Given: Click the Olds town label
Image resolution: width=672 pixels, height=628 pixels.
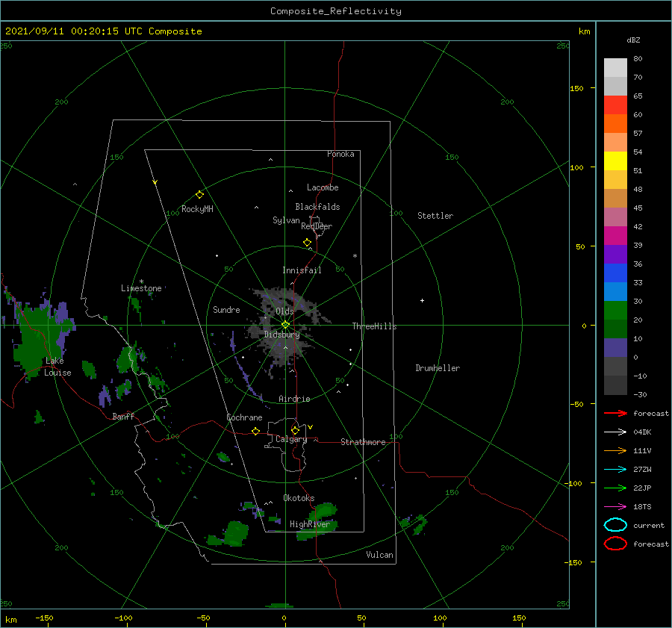Looking at the screenshot, I should pos(284,311).
